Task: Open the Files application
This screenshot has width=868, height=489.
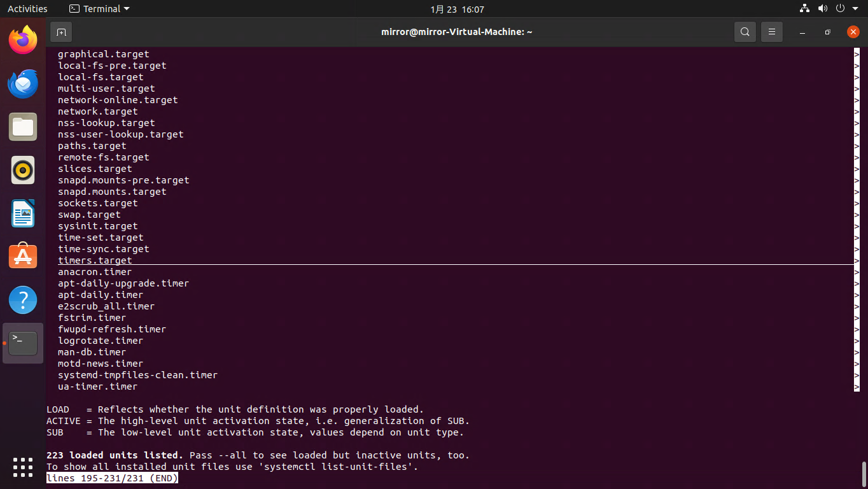Action: pos(22,127)
